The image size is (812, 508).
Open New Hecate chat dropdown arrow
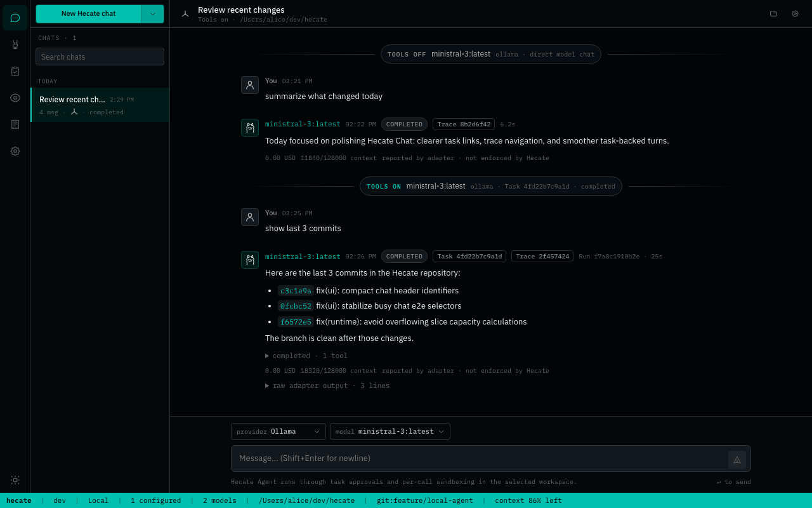(x=152, y=13)
